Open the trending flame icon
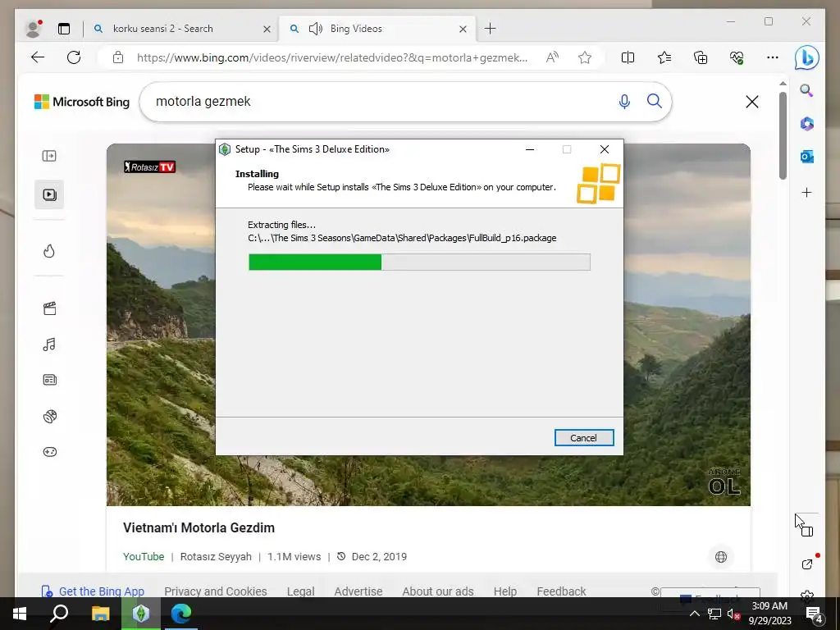The width and height of the screenshot is (840, 630). coord(49,251)
